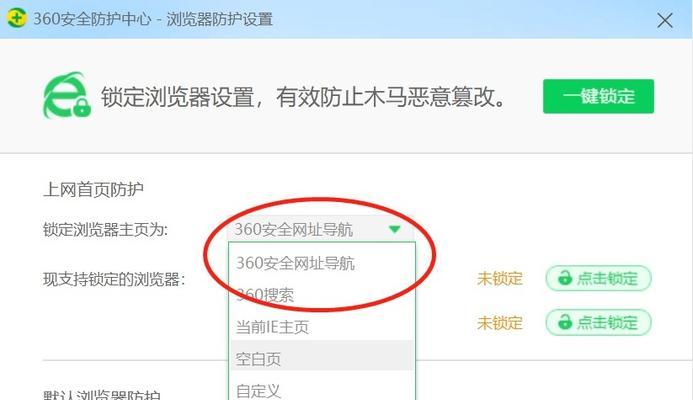The image size is (693, 400).
Task: Click the 现支持锁定的浏览器 label
Action: pyautogui.click(x=114, y=279)
